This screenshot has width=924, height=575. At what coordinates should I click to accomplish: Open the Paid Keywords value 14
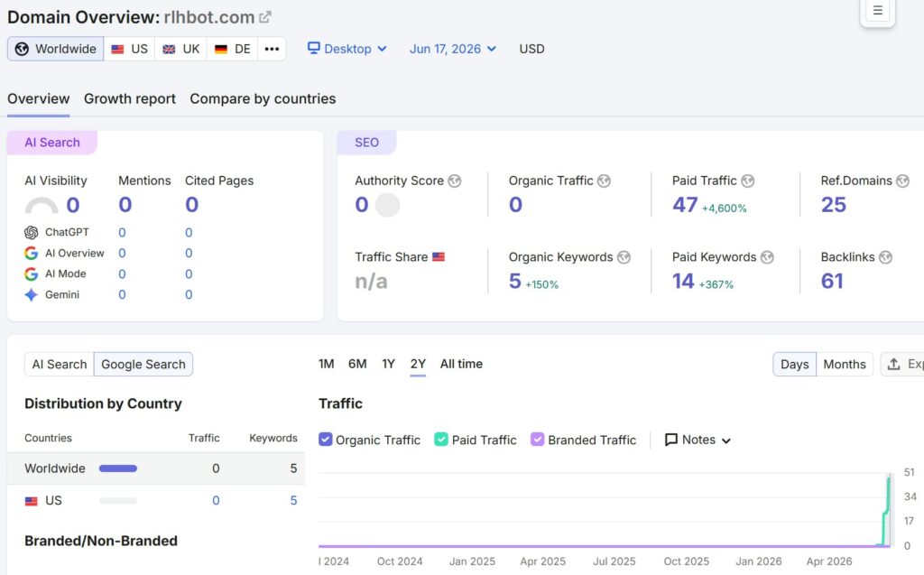tap(683, 282)
